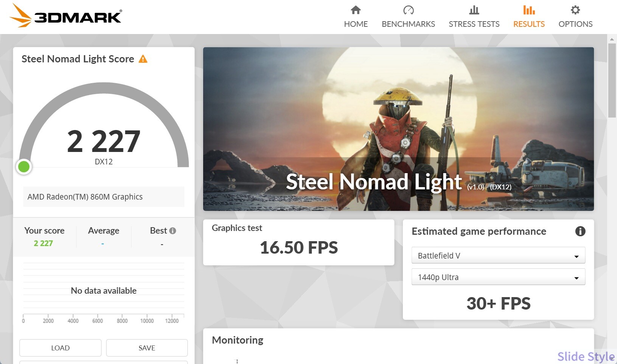Click the Benchmarks speedometer icon
The width and height of the screenshot is (617, 364).
(408, 10)
